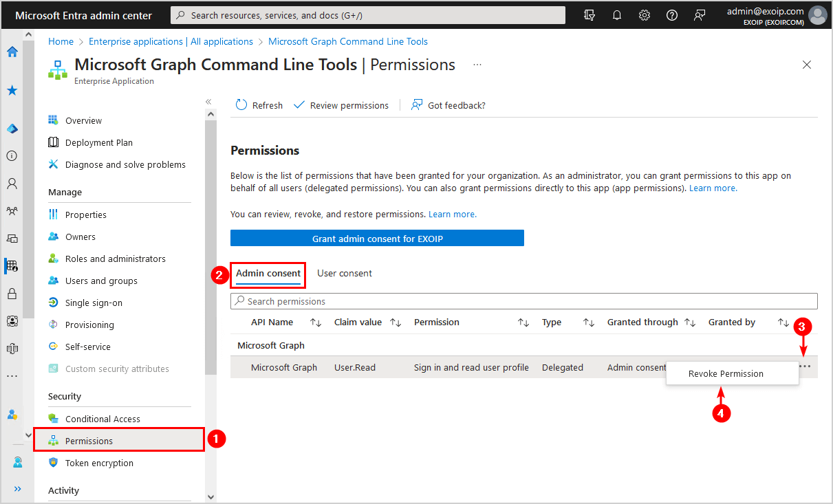Image resolution: width=833 pixels, height=504 pixels.
Task: Click User.Read claim value cell
Action: [x=355, y=367]
